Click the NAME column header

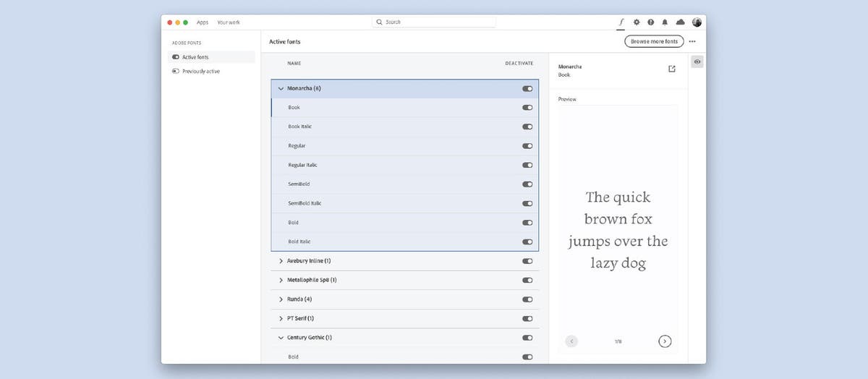point(294,64)
